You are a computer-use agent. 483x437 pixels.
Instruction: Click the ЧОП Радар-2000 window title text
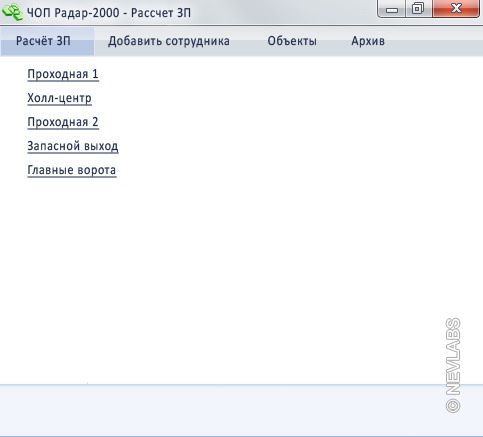109,13
